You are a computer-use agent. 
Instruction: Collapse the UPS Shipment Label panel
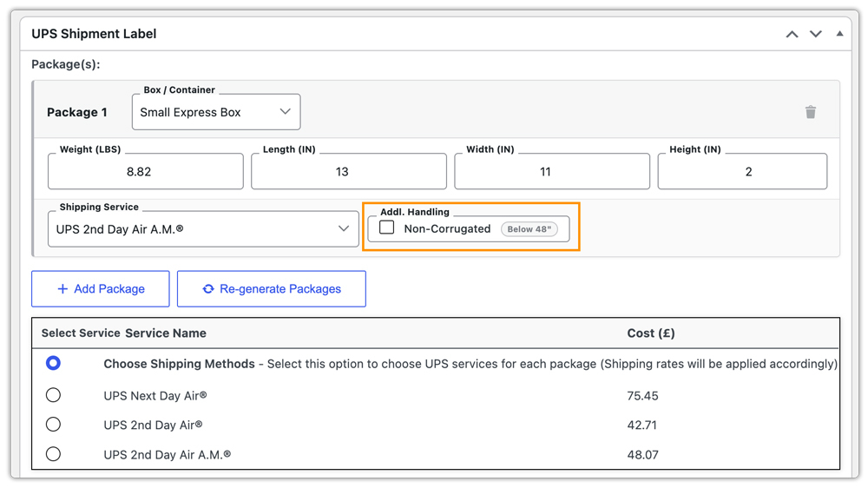(x=839, y=34)
